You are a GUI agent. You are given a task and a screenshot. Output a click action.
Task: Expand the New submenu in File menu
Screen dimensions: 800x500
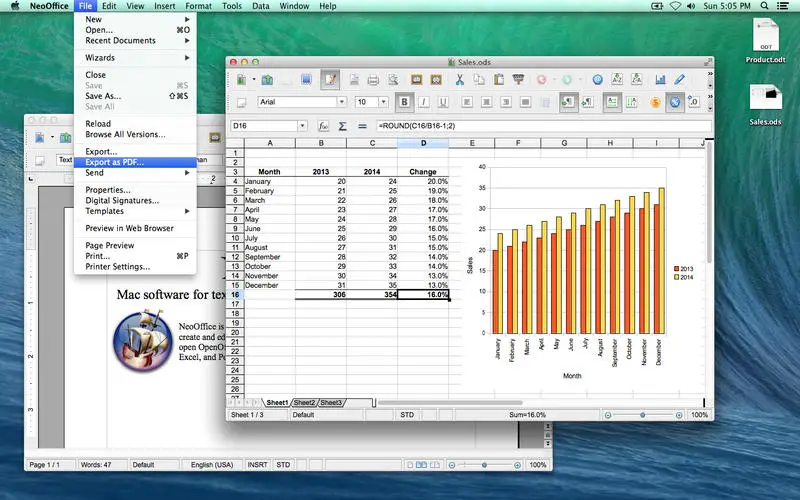pos(135,19)
